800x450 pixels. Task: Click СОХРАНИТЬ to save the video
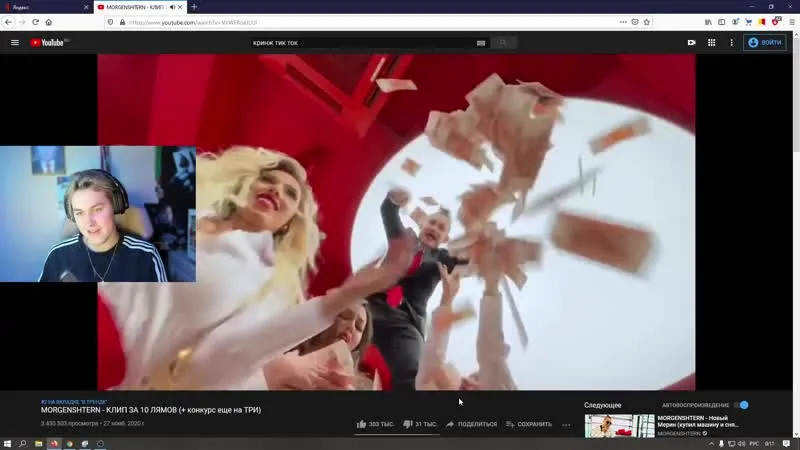(529, 424)
